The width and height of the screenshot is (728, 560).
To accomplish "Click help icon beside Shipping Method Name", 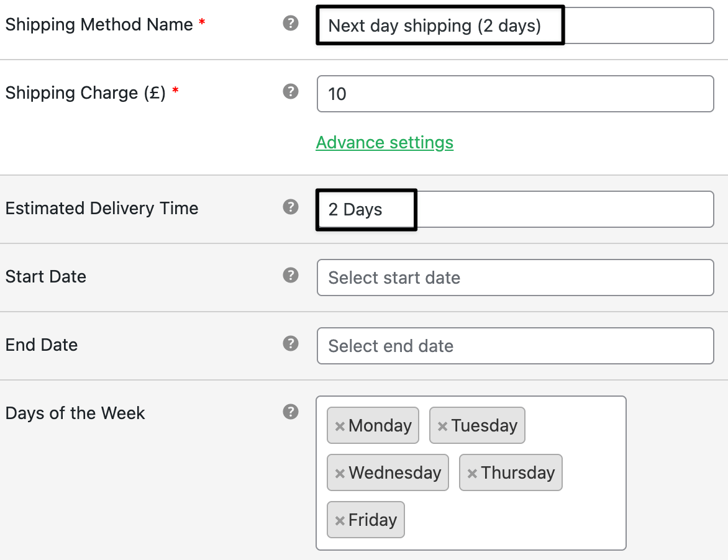I will [291, 23].
